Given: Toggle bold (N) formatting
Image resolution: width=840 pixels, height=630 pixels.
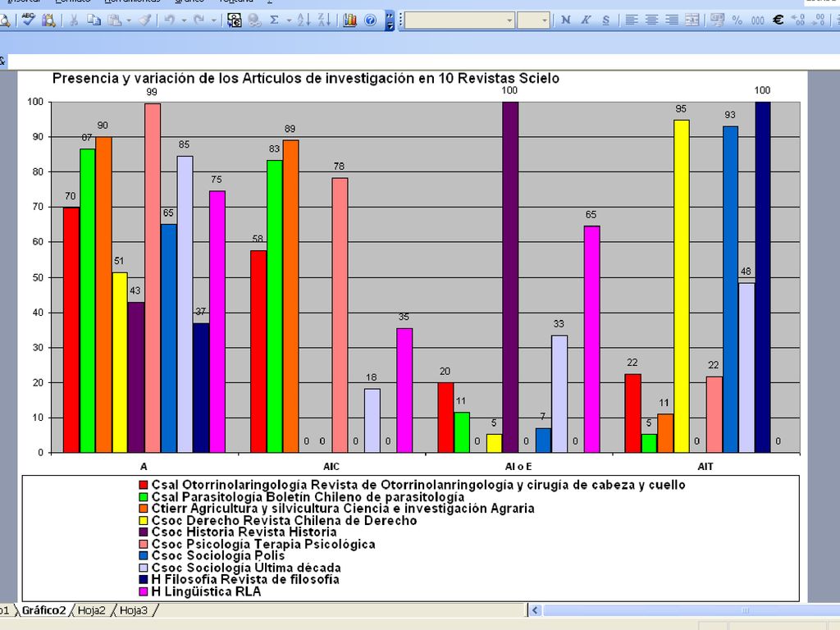Looking at the screenshot, I should (566, 21).
